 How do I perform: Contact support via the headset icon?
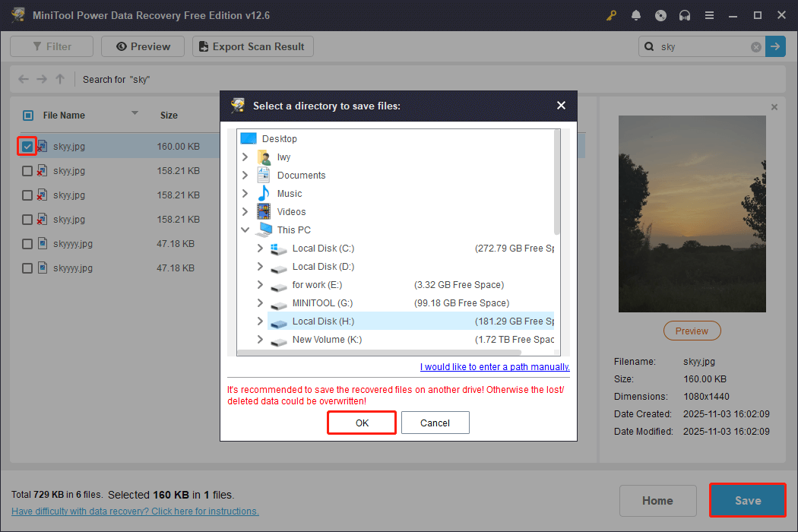click(685, 14)
